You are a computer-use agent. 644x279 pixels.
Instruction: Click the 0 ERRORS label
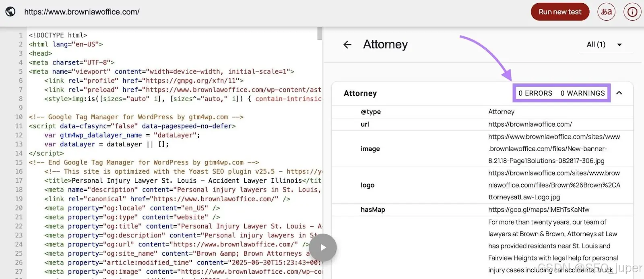click(x=535, y=93)
